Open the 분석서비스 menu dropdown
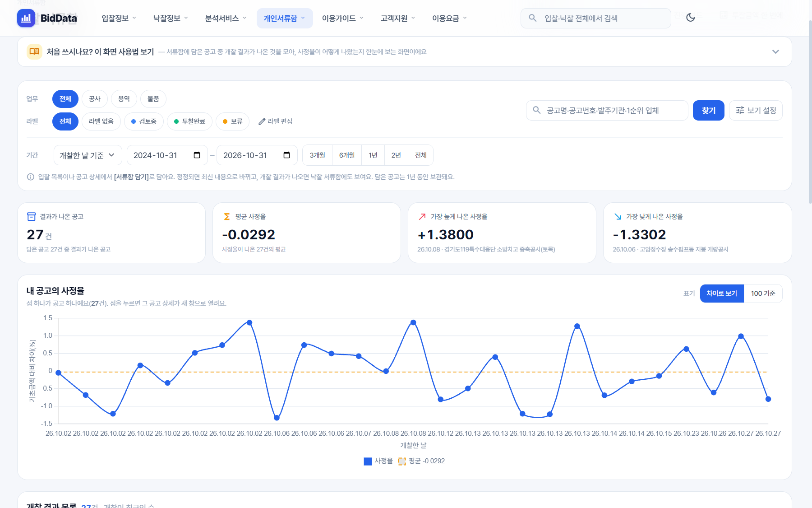812x508 pixels. [x=226, y=18]
